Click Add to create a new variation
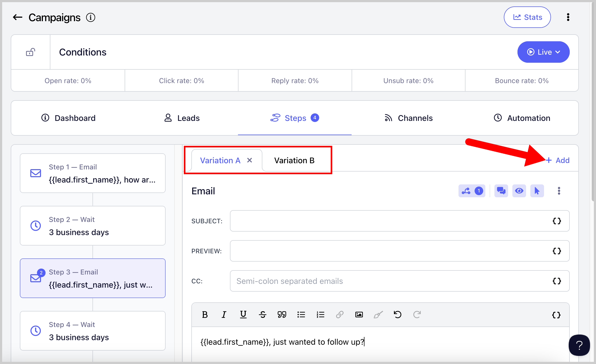 [558, 160]
